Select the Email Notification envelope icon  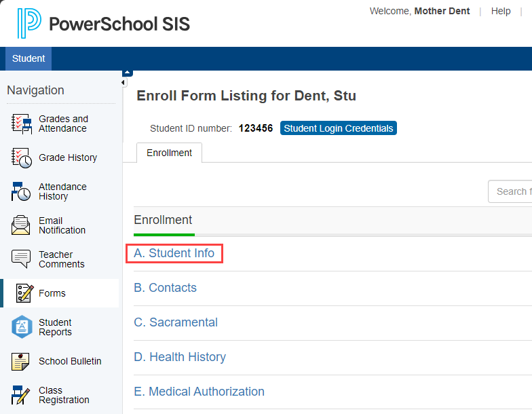[22, 225]
